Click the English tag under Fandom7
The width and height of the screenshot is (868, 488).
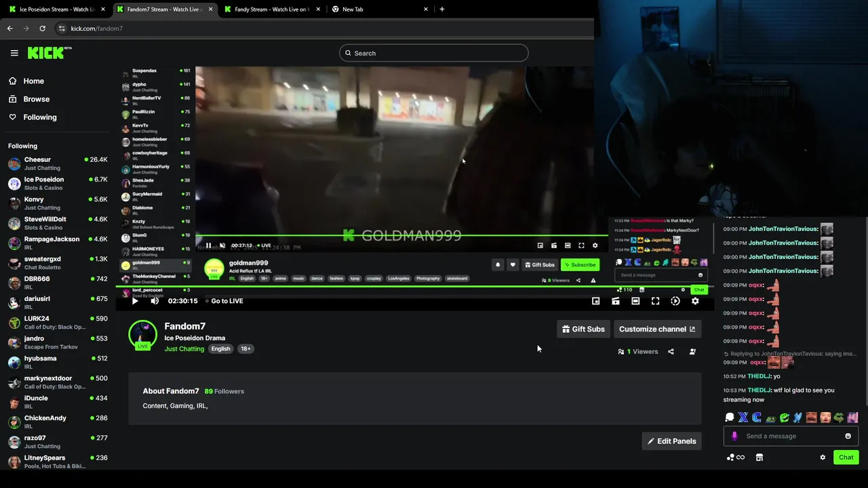(220, 349)
